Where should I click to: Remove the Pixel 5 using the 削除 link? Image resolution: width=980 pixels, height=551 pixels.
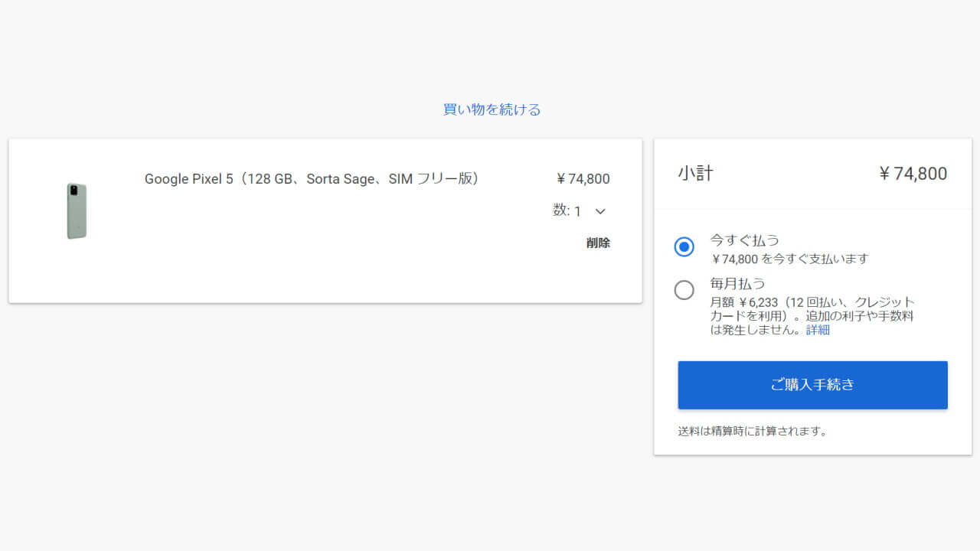coord(597,243)
